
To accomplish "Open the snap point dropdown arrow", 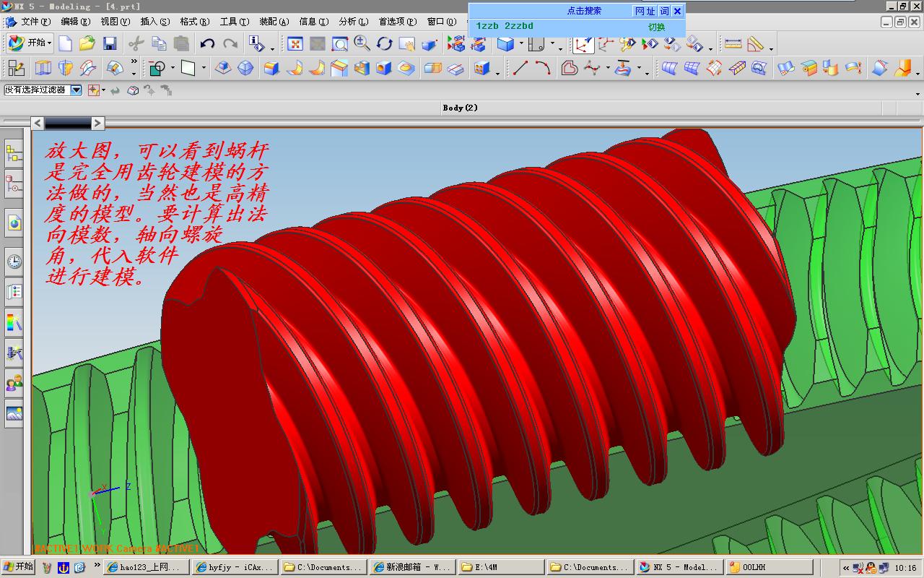I will pyautogui.click(x=103, y=90).
